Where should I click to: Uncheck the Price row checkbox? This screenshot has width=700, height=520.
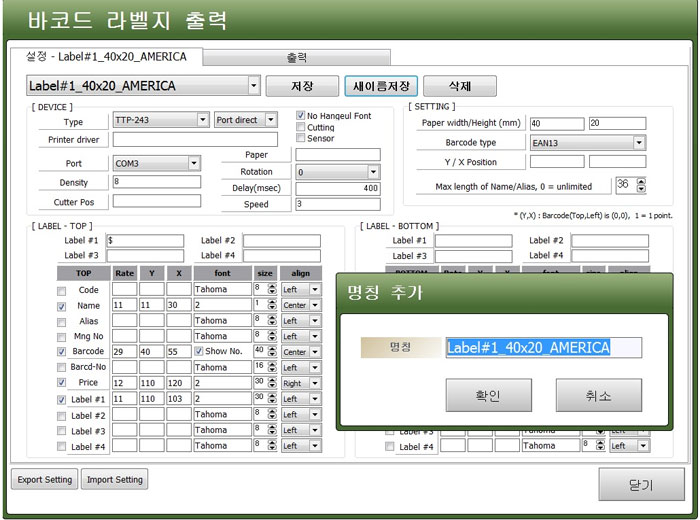click(62, 383)
